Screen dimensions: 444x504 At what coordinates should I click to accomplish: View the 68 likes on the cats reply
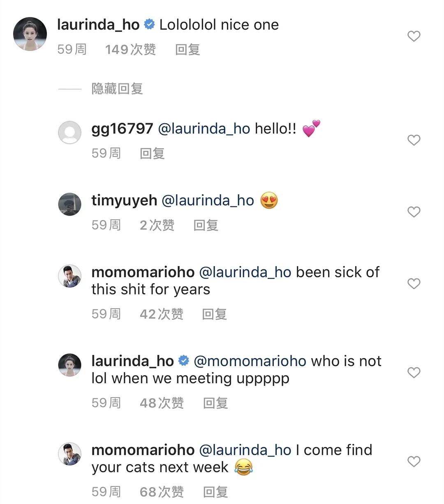coord(162,492)
